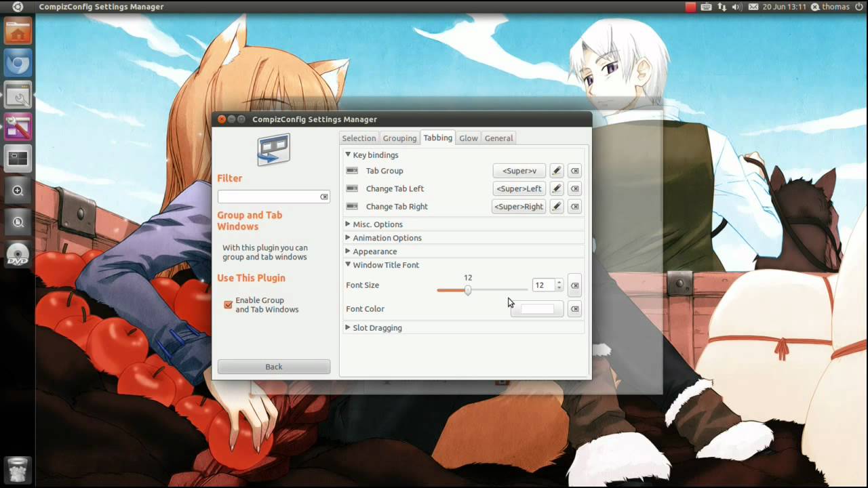Reset Font Color to default

pos(574,309)
